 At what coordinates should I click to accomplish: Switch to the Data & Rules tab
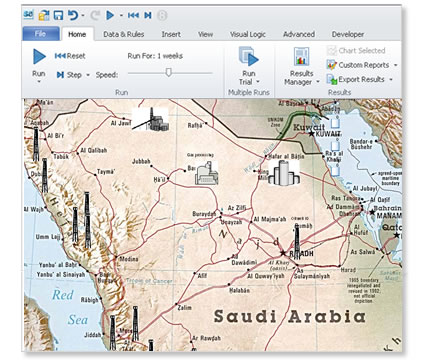click(x=124, y=34)
